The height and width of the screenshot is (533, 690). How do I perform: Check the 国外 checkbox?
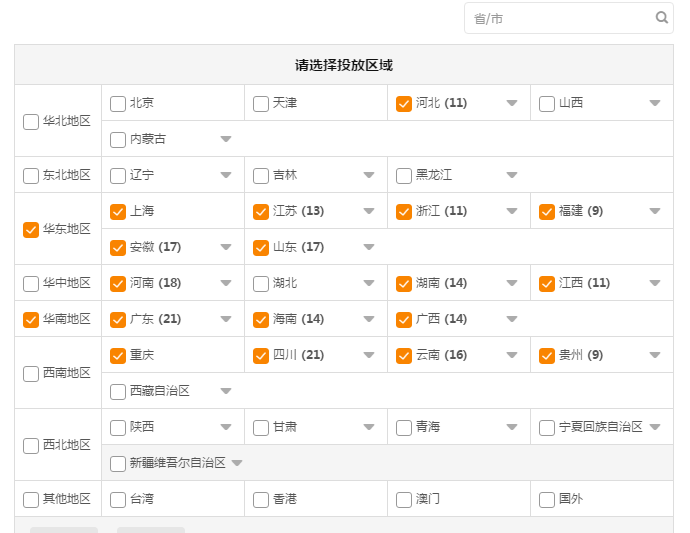tap(547, 499)
